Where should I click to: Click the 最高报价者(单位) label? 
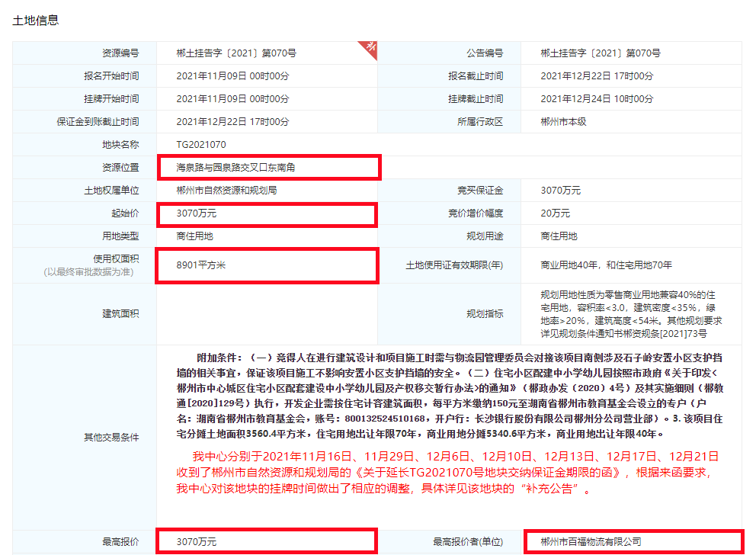click(468, 542)
